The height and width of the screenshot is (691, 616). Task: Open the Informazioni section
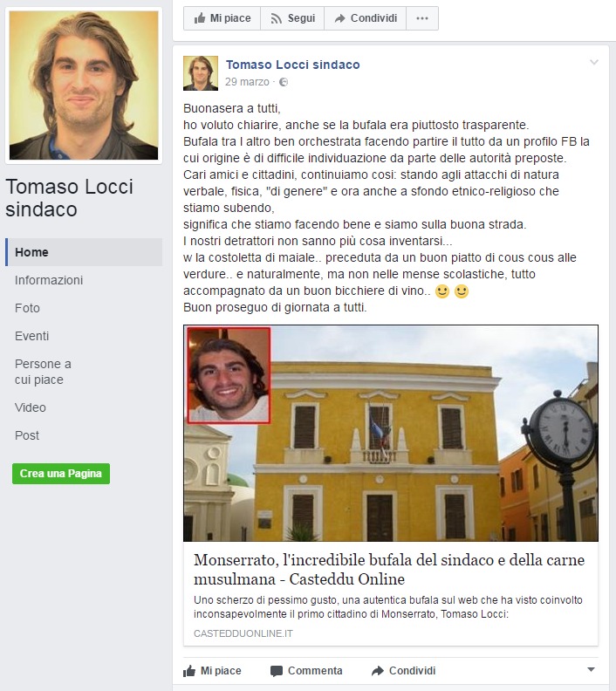point(49,280)
